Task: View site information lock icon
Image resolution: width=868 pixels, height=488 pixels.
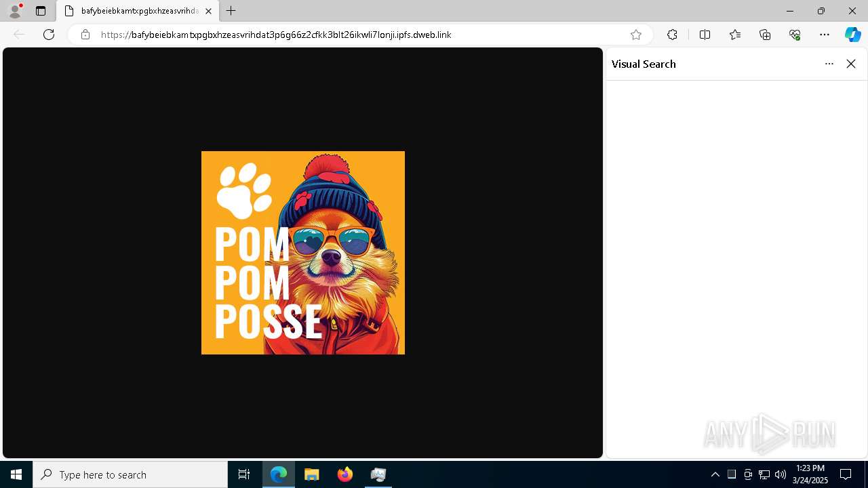Action: pos(85,35)
